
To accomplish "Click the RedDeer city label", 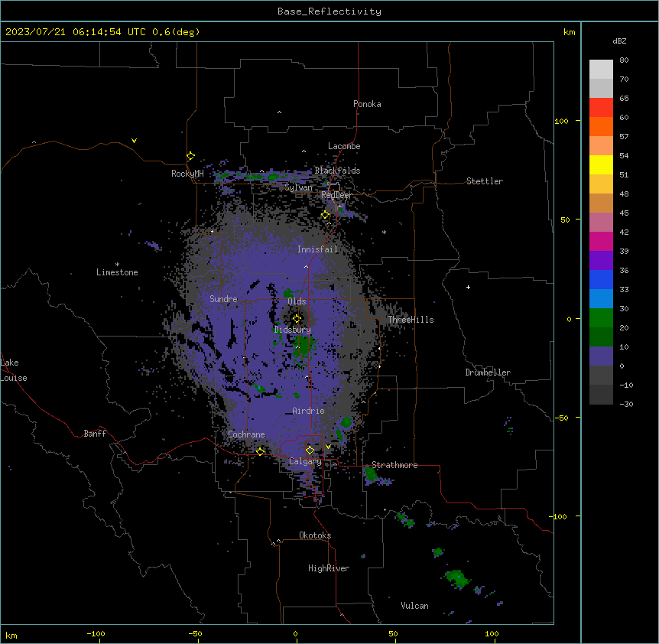I will click(x=336, y=195).
